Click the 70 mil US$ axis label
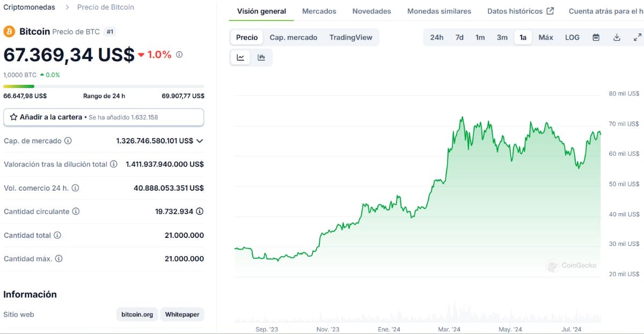Image resolution: width=644 pixels, height=334 pixels. pyautogui.click(x=624, y=124)
